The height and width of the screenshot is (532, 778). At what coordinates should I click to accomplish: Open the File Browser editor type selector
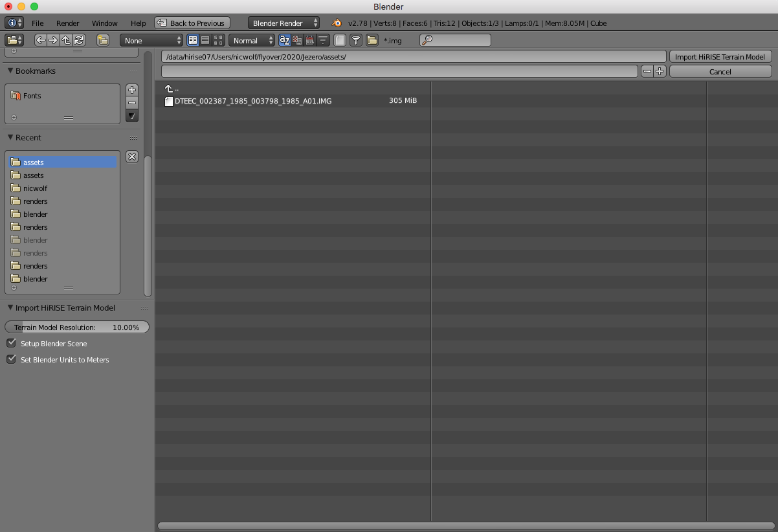click(14, 40)
